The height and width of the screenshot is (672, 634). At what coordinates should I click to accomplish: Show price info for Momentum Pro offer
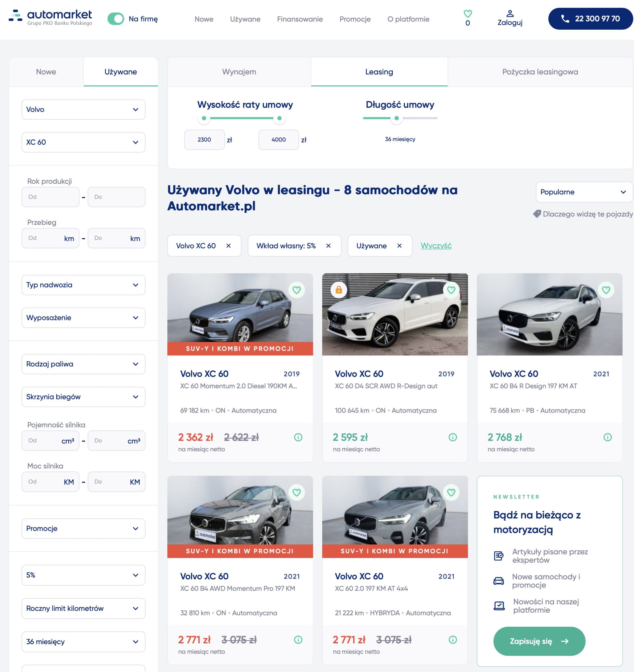coord(298,640)
